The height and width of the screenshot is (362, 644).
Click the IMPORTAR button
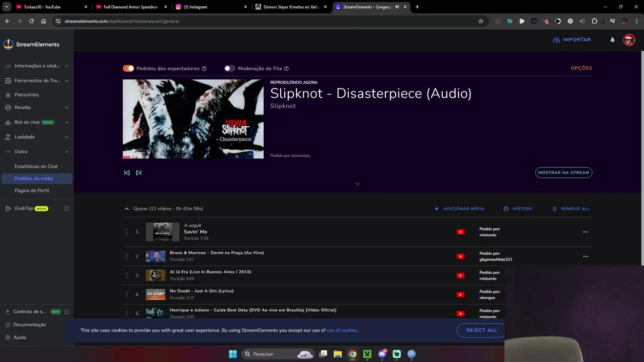572,40
